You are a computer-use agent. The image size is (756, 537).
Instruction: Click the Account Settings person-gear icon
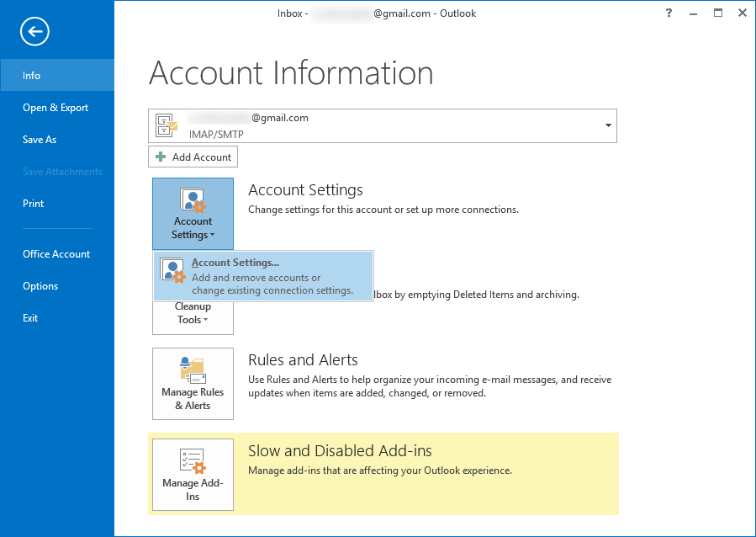[193, 200]
